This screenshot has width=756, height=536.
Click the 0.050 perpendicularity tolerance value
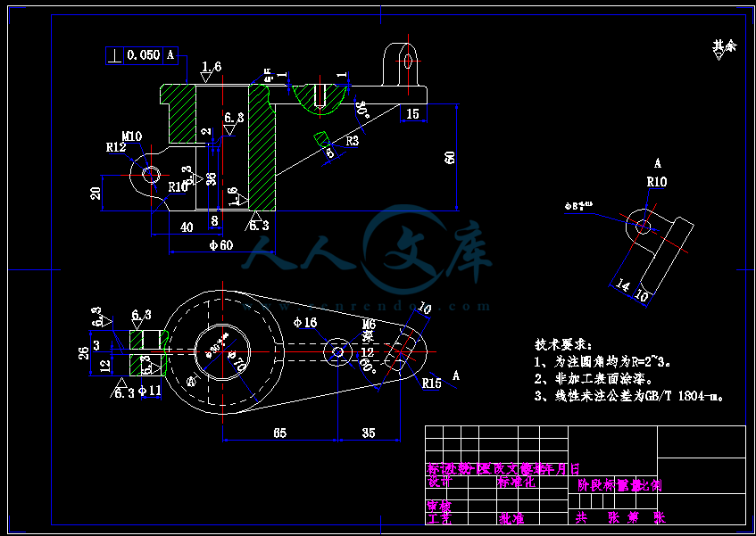point(143,55)
